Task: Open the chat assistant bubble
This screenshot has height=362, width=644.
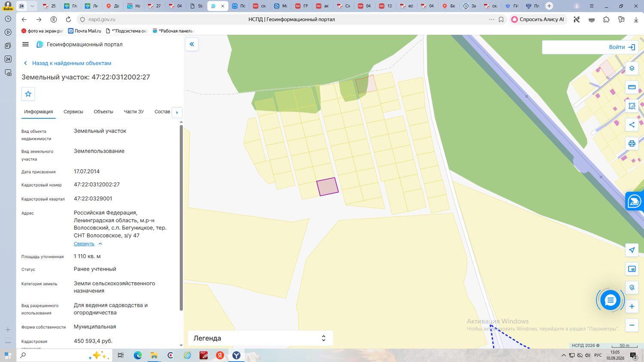Action: (610, 300)
